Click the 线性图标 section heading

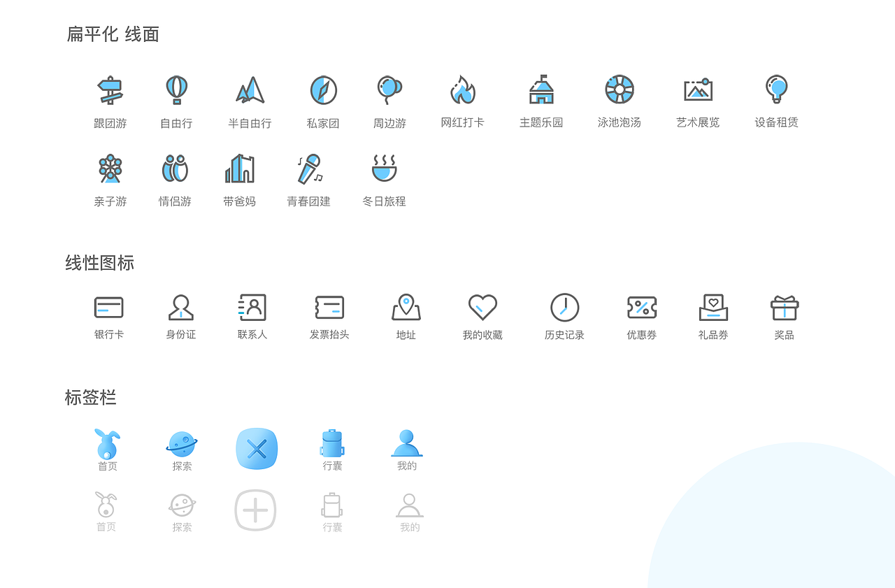click(100, 263)
